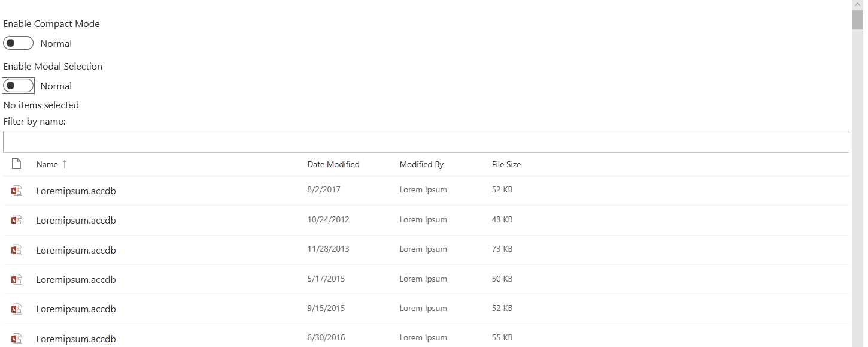Click the scrollbar up arrow
Screen dimensions: 868x347
pyautogui.click(x=858, y=5)
